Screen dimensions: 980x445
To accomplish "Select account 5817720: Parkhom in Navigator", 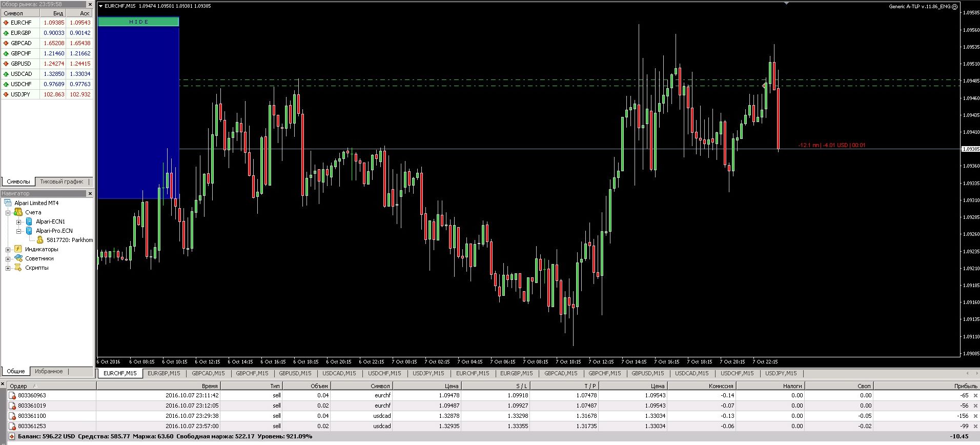I will pos(70,240).
